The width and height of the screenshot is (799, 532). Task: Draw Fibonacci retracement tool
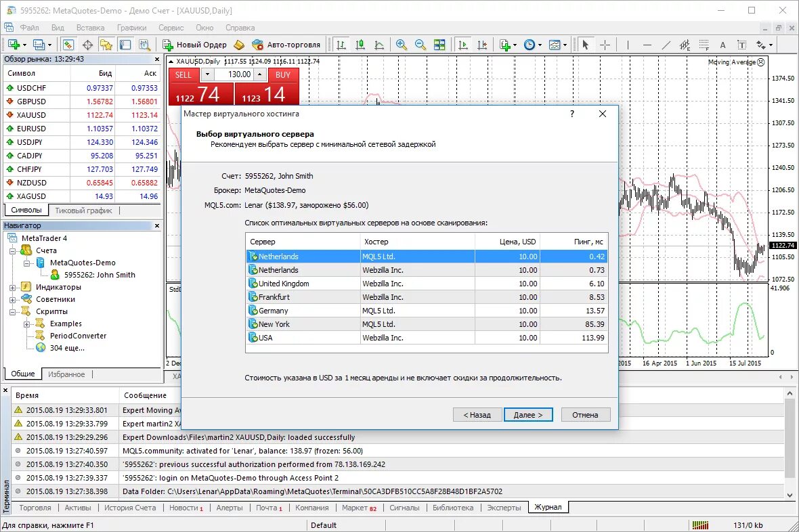(x=704, y=45)
